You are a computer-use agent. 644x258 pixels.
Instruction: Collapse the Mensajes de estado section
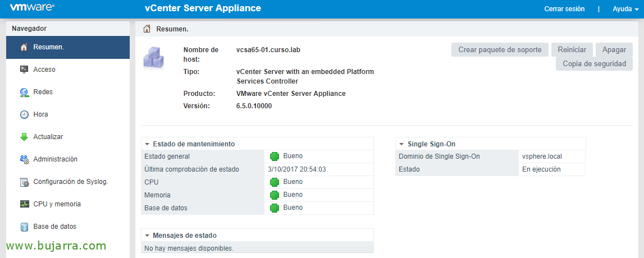pyautogui.click(x=147, y=236)
